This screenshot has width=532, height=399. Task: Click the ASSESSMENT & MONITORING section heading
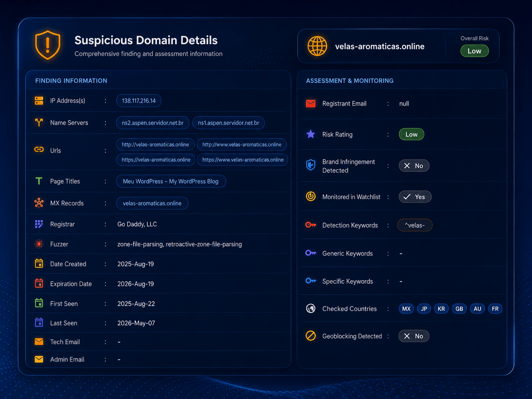350,80
